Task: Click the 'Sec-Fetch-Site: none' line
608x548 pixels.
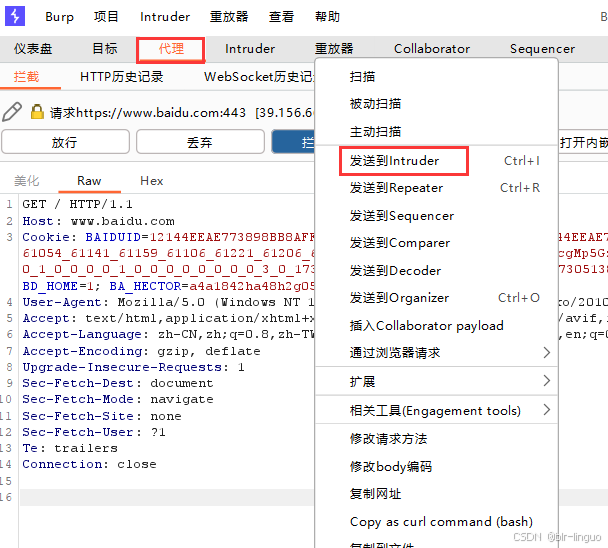Action: pyautogui.click(x=102, y=416)
